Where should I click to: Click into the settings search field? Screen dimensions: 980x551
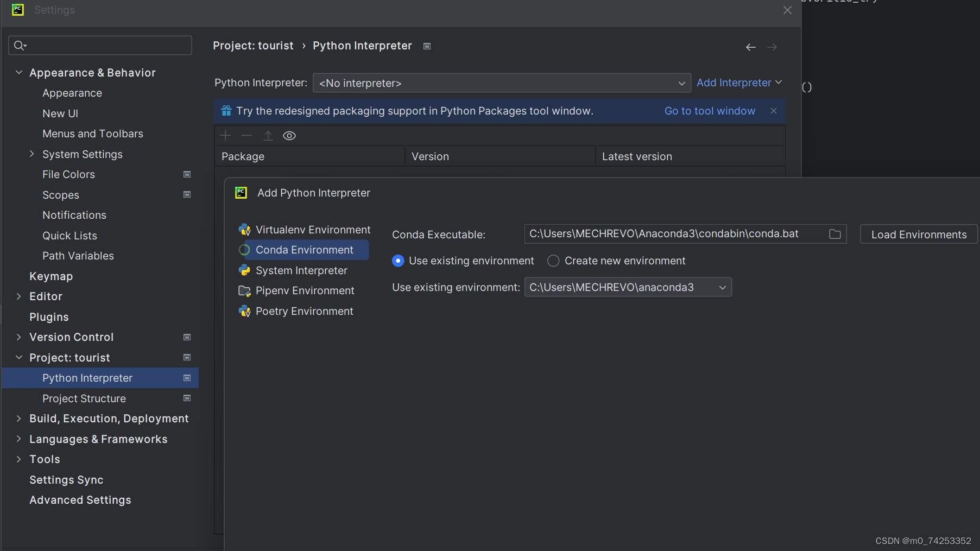click(100, 46)
